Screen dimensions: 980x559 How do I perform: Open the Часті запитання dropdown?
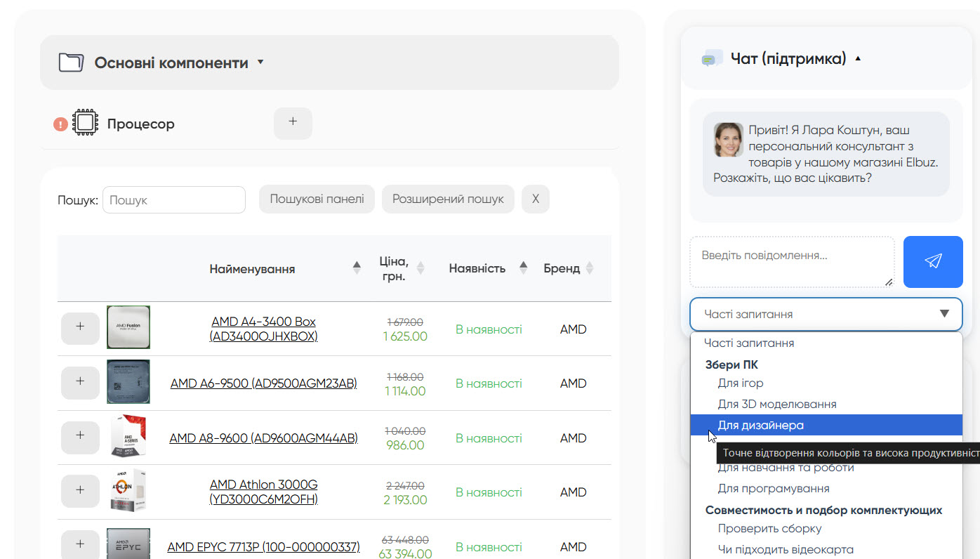click(826, 314)
